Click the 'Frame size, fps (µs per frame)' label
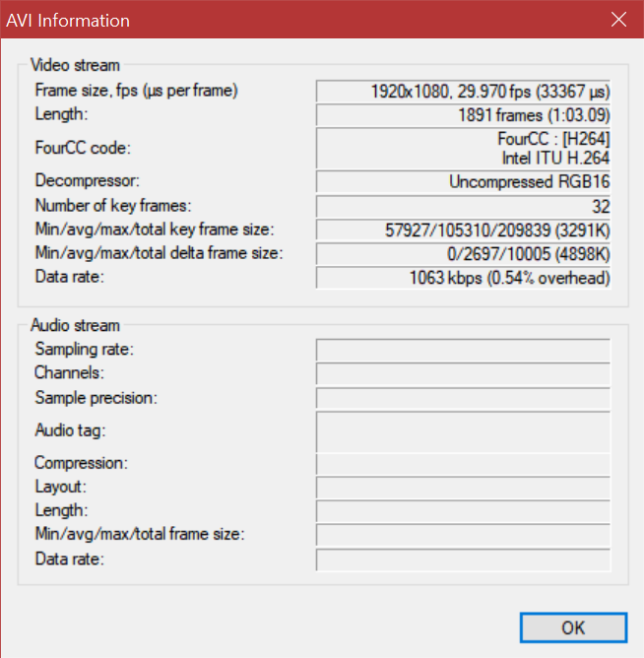The image size is (644, 658). click(x=136, y=91)
